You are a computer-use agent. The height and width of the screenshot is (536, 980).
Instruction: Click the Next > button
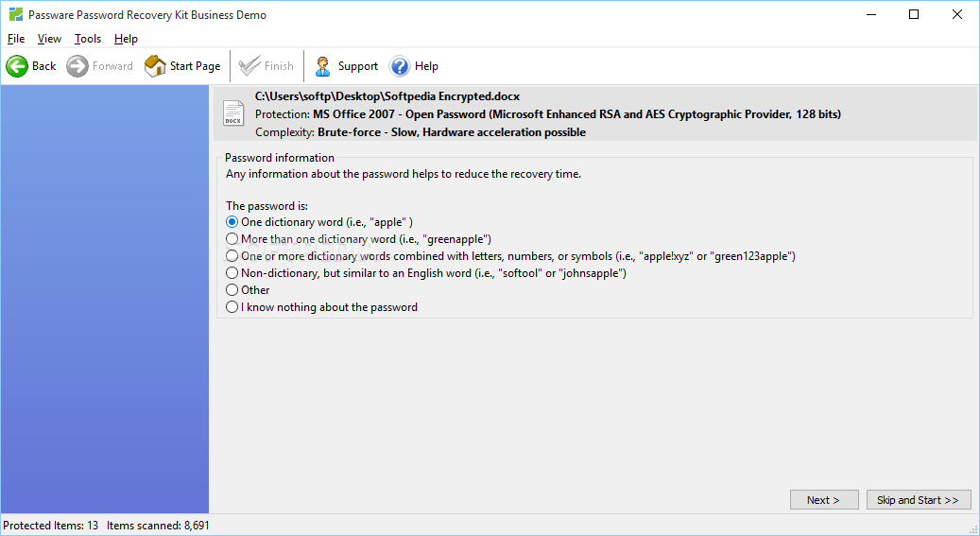click(824, 500)
